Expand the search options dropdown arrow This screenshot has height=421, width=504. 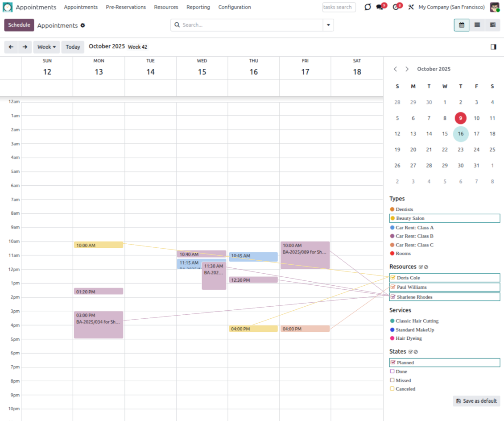328,25
